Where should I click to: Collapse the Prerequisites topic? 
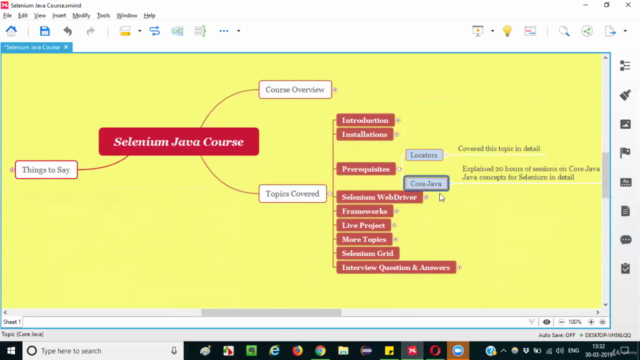(399, 169)
